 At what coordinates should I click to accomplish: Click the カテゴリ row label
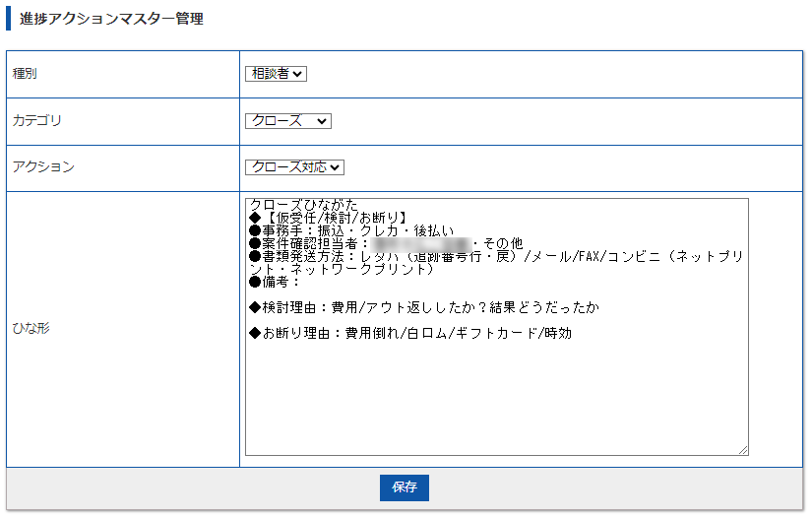click(36, 120)
